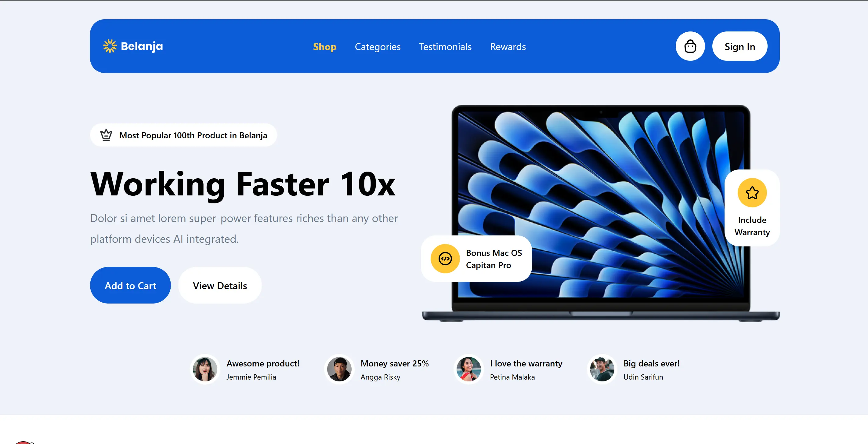Click Angga Risky's avatar photo
The height and width of the screenshot is (444, 868).
[339, 369]
